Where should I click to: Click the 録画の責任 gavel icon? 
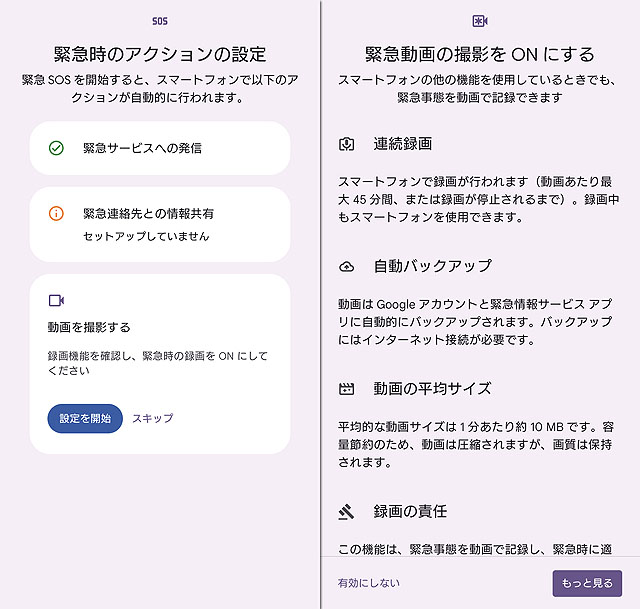[347, 511]
